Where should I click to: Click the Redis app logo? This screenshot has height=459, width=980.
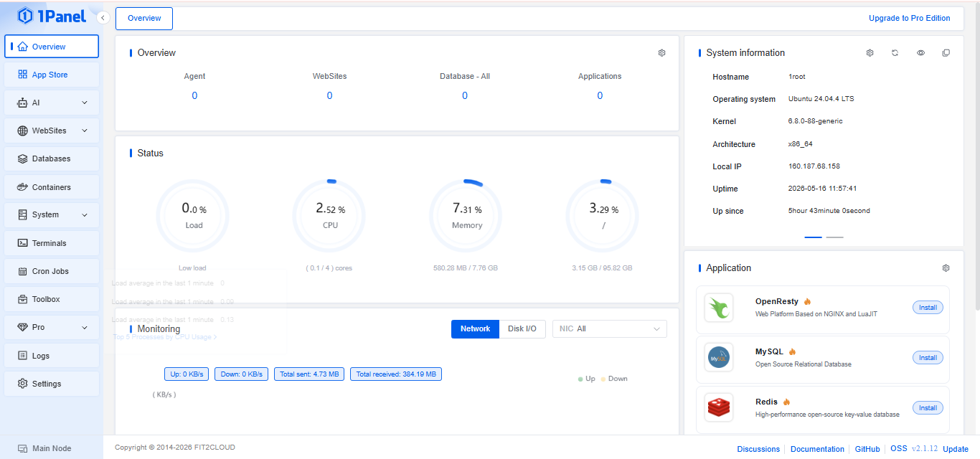click(719, 407)
